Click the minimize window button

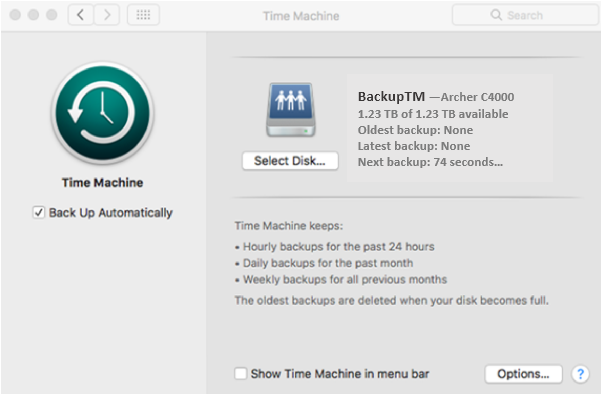[x=33, y=15]
